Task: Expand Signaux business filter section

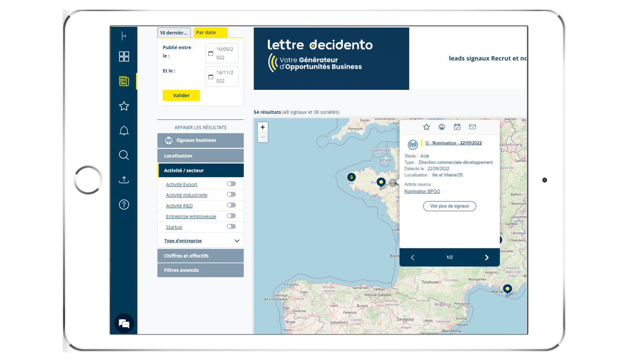Action: [201, 140]
